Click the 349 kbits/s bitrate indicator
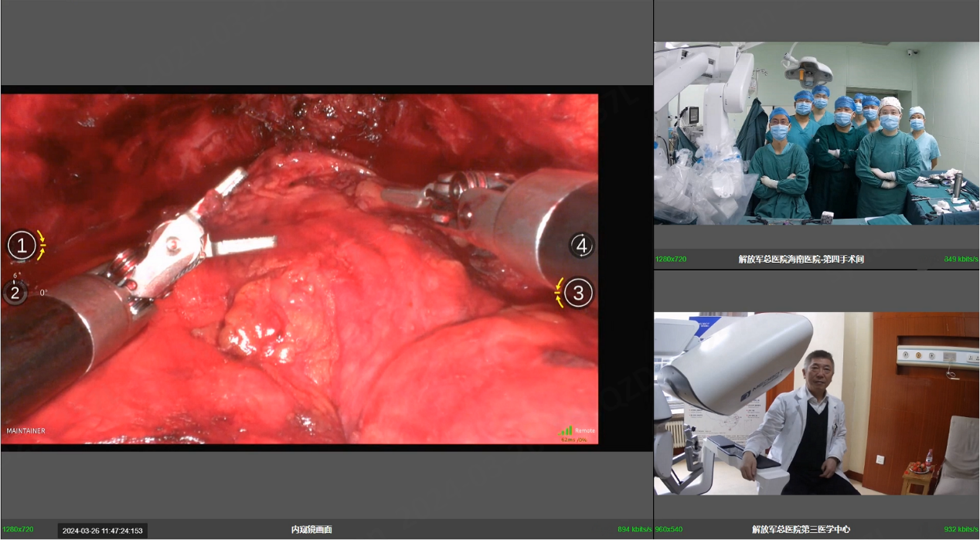This screenshot has width=980, height=540. [x=961, y=260]
